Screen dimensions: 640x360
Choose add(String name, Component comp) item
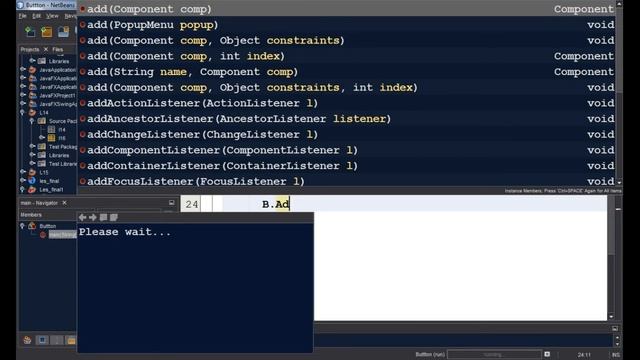click(347, 72)
